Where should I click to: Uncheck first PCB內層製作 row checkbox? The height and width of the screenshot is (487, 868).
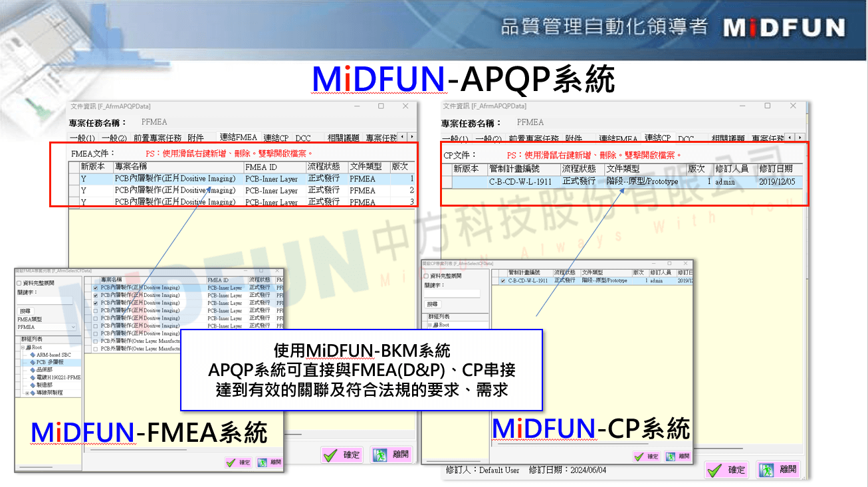click(96, 288)
